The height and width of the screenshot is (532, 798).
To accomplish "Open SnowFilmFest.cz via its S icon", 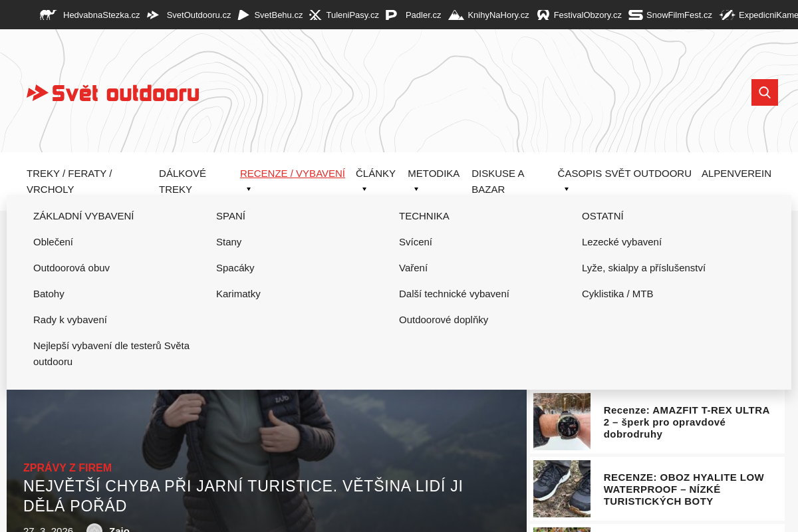I will pos(636,14).
